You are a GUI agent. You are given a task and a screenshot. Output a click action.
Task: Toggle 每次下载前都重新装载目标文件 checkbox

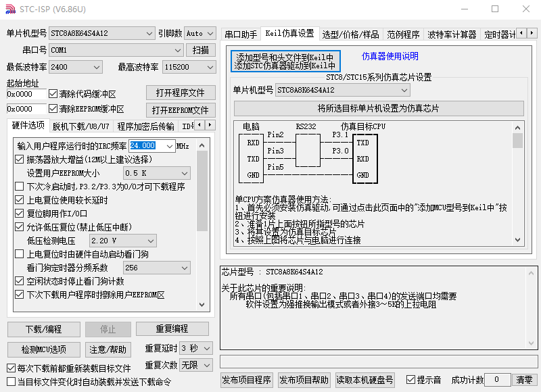coord(11,368)
